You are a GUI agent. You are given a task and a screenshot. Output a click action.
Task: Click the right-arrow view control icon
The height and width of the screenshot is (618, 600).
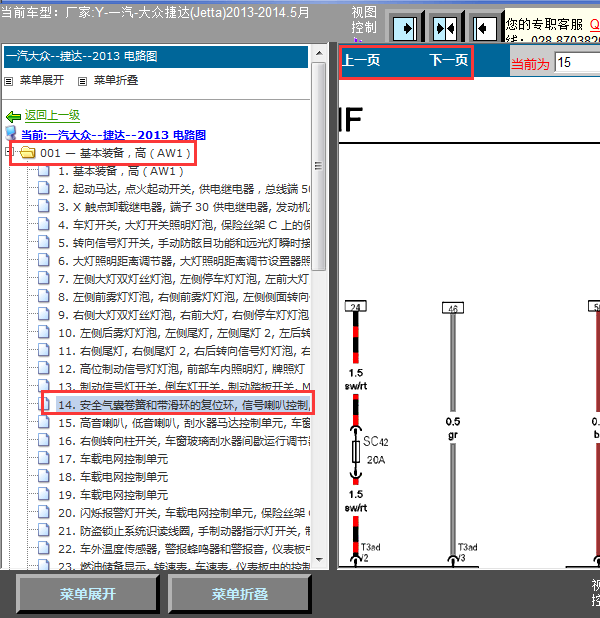point(405,28)
